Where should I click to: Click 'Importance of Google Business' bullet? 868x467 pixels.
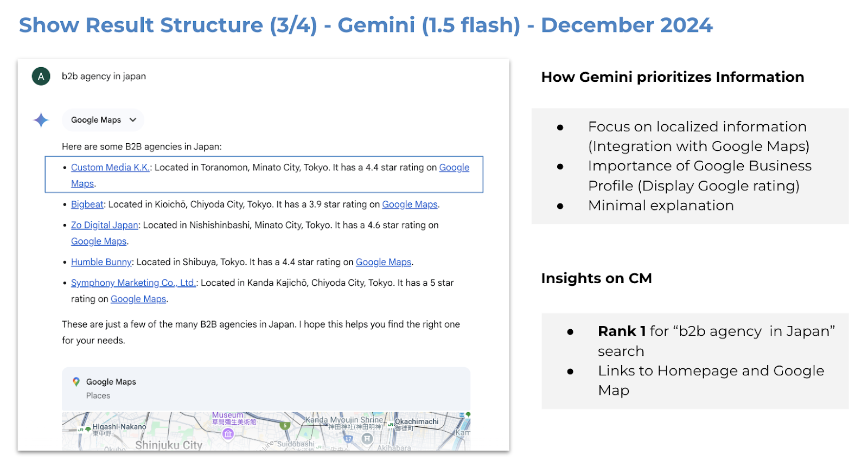[x=700, y=166]
